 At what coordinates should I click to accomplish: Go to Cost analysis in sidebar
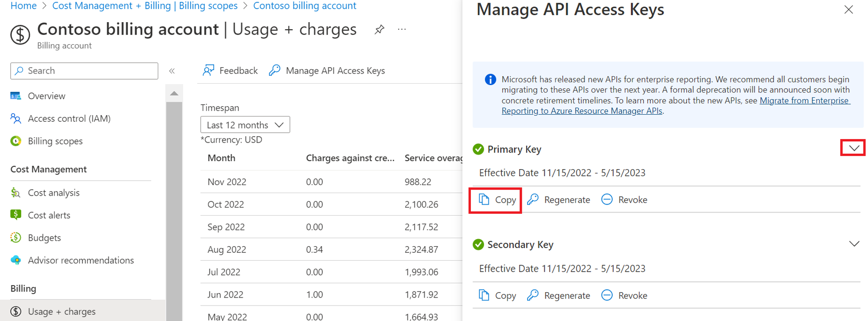pyautogui.click(x=54, y=193)
